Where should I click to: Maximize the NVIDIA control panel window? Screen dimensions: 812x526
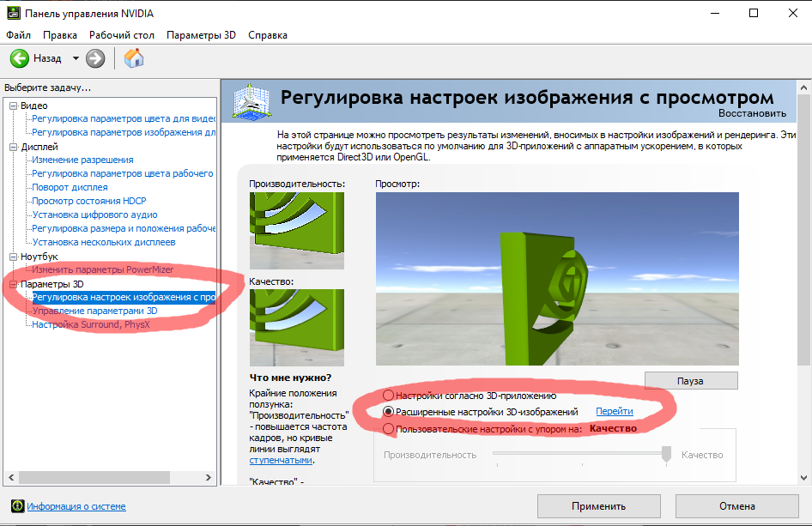point(754,14)
